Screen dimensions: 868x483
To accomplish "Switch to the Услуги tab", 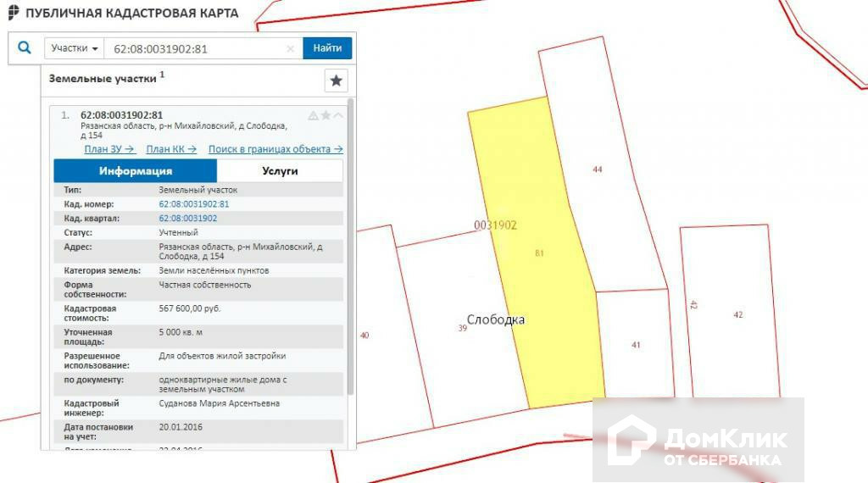I will point(280,171).
